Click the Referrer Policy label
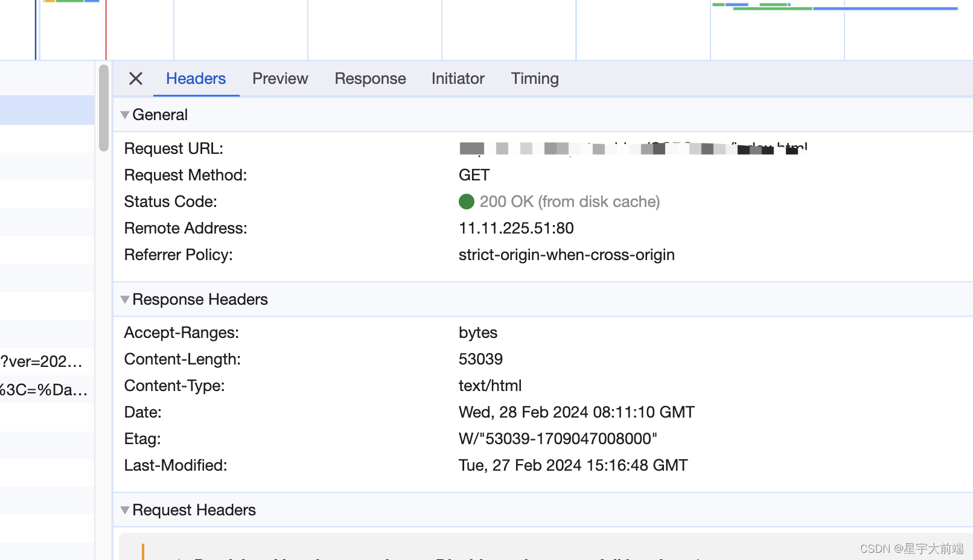This screenshot has height=560, width=973. [x=178, y=255]
